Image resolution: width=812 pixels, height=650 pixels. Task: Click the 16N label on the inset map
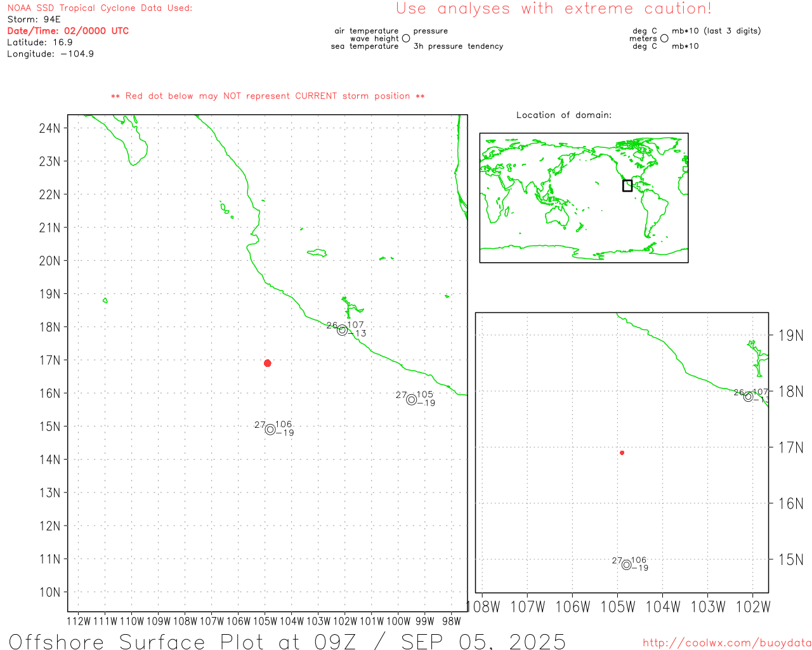791,504
